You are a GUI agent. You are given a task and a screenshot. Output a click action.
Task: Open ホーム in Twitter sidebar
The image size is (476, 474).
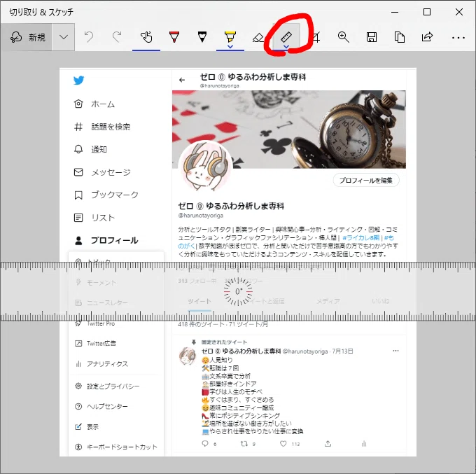tap(94, 104)
